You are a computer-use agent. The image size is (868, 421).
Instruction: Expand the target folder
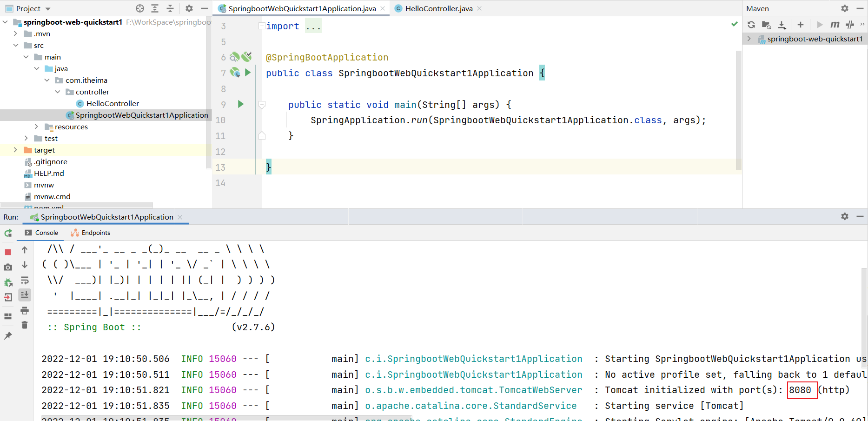pos(15,150)
